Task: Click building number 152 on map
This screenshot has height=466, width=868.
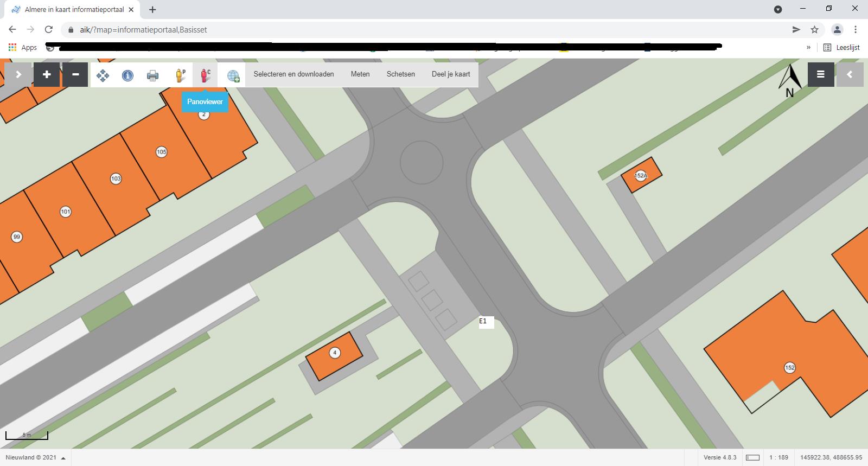Action: pos(790,368)
